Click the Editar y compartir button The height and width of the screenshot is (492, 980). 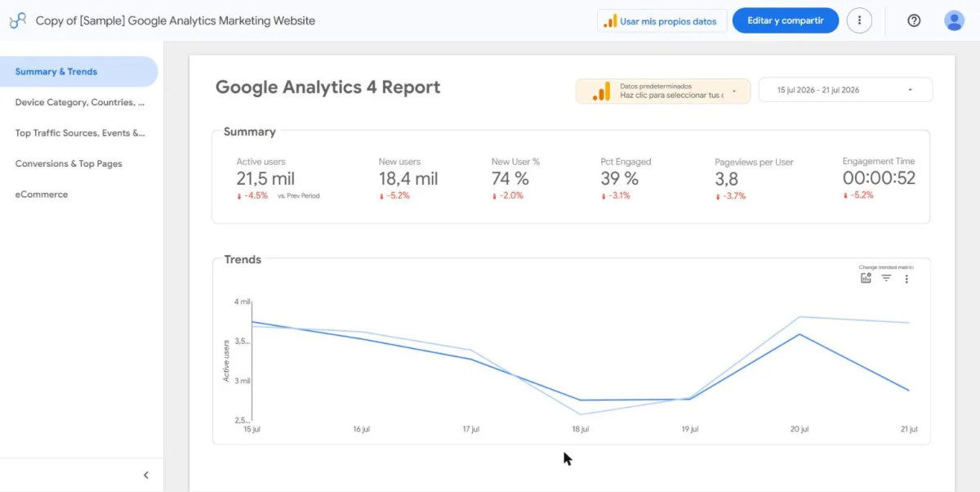[785, 20]
